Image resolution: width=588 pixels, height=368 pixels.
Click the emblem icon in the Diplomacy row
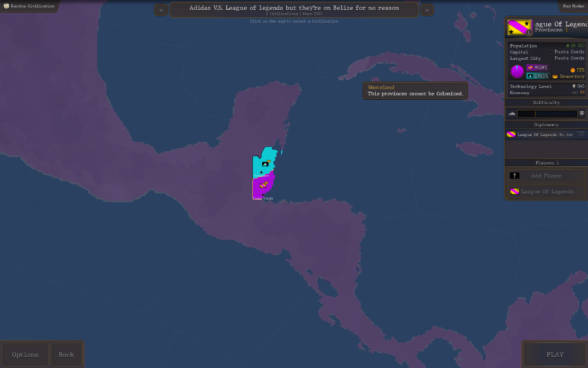(x=581, y=134)
